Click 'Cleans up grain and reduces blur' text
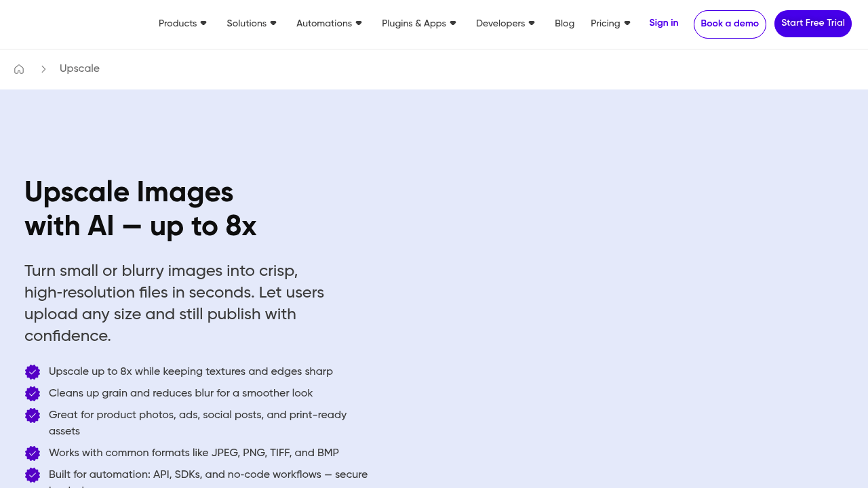This screenshot has width=868, height=488. click(x=180, y=394)
